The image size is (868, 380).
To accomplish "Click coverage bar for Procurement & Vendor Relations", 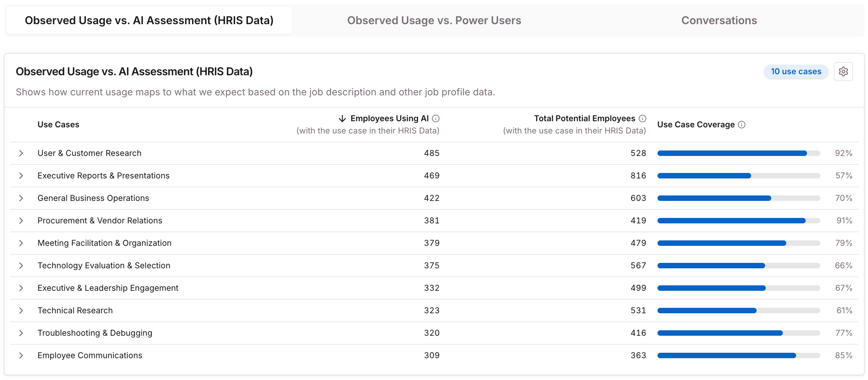I will (x=739, y=221).
